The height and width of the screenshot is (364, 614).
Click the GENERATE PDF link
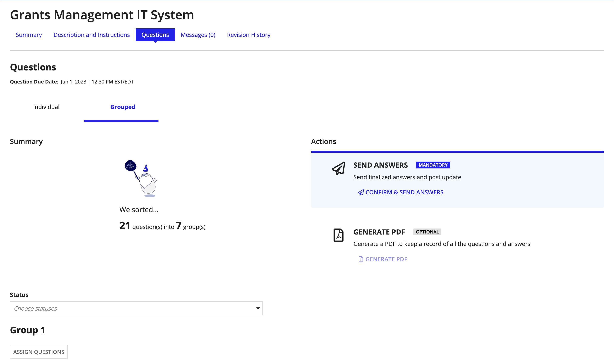382,259
